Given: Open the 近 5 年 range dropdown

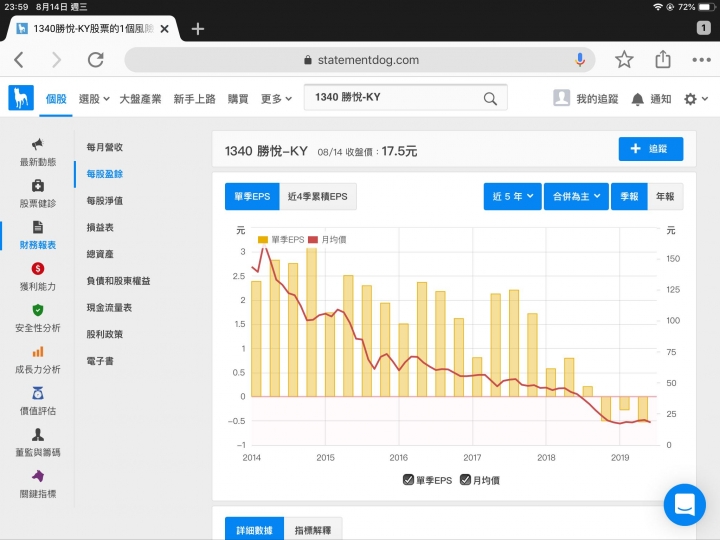Looking at the screenshot, I should 512,197.
